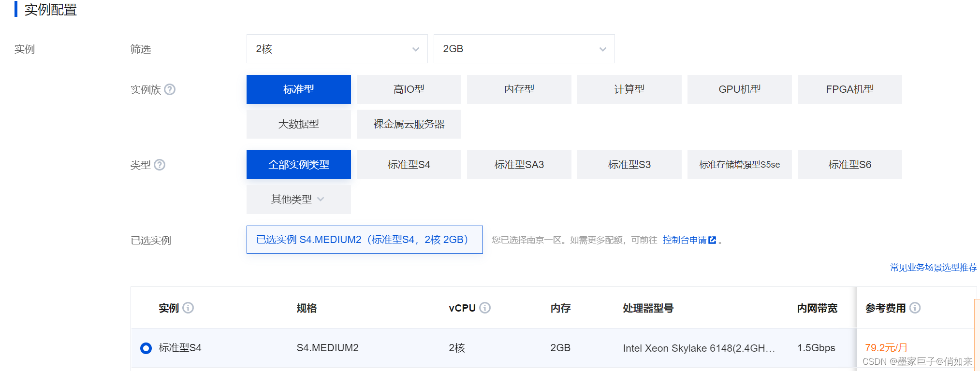
Task: Click the 已选实例 S4.MEDIUM2 field
Action: [x=365, y=240]
